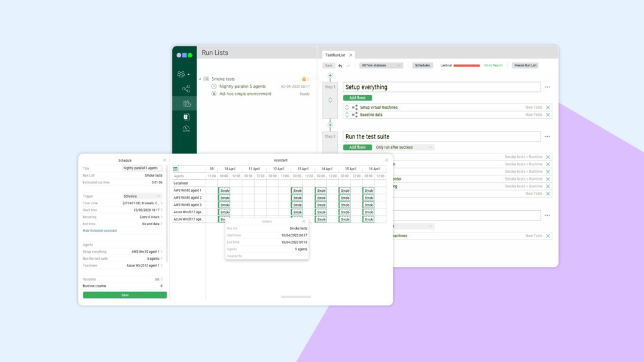Click the undo arrow icon
Viewport: 644px width, 362px height.
click(x=340, y=65)
